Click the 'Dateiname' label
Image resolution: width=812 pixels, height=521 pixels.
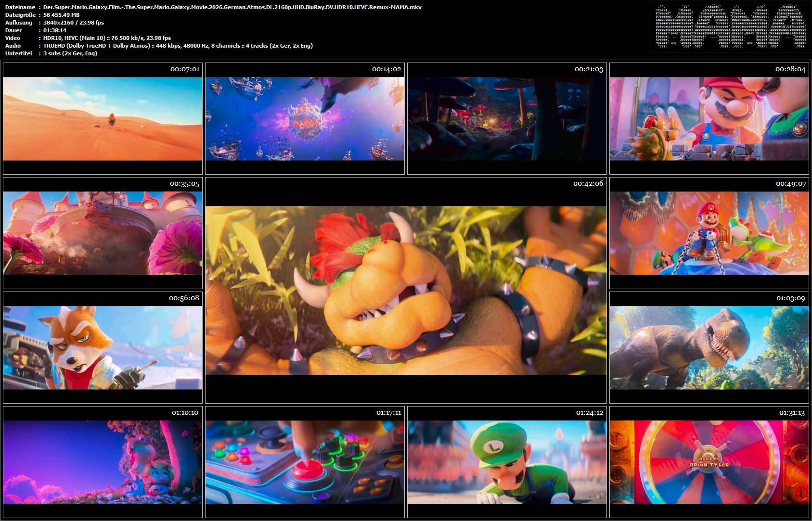[x=20, y=7]
